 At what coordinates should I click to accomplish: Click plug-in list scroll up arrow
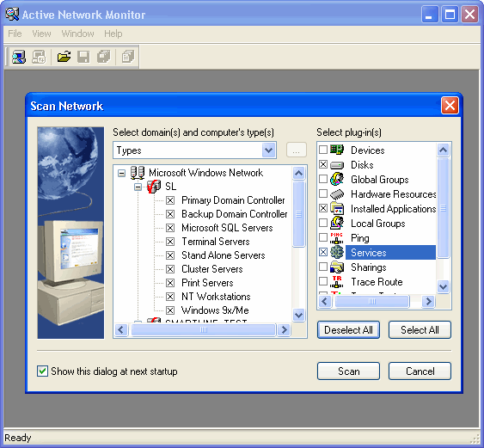click(x=444, y=150)
